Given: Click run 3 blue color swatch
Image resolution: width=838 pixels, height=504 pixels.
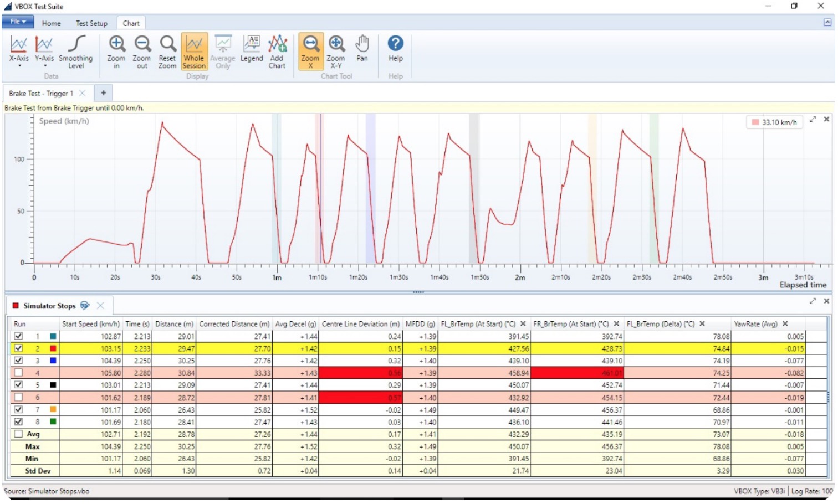Looking at the screenshot, I should pyautogui.click(x=53, y=361).
